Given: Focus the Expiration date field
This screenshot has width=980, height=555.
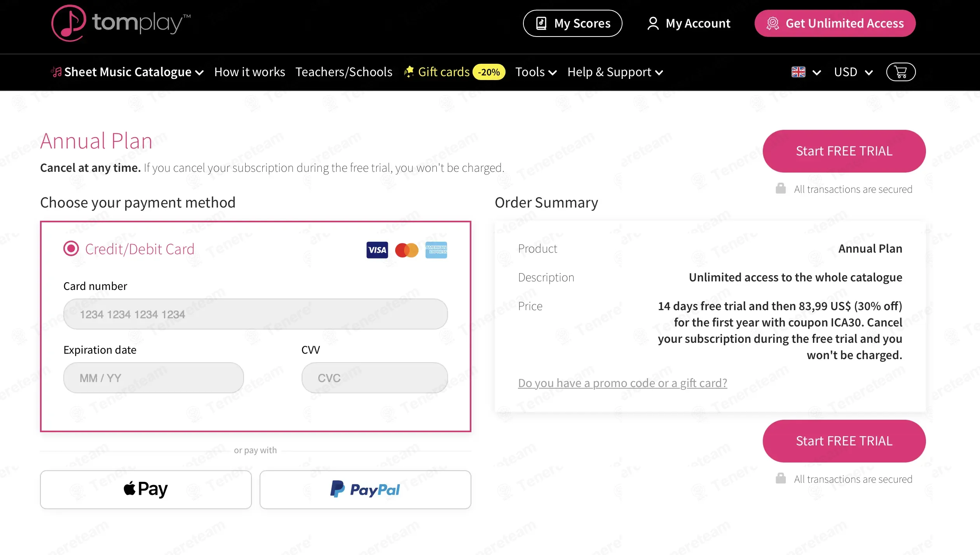Looking at the screenshot, I should coord(153,378).
